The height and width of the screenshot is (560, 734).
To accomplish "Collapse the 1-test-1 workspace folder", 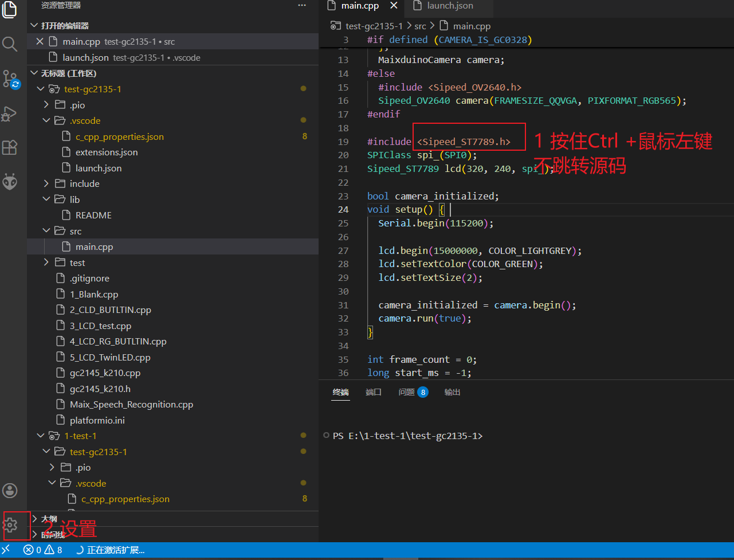I will point(172,436).
